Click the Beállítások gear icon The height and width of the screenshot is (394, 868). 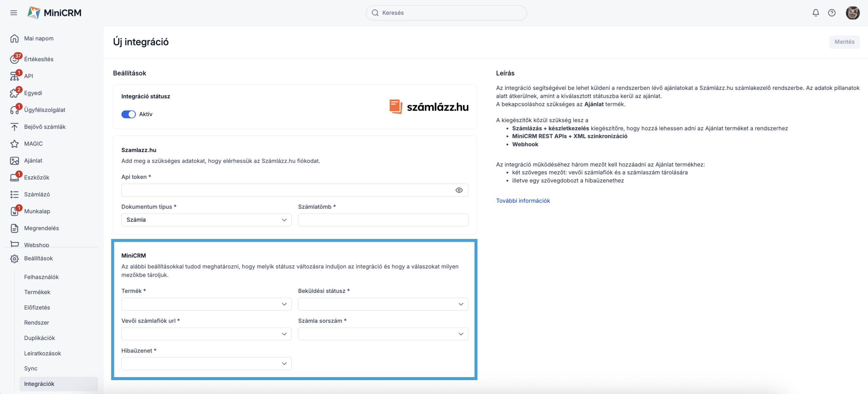point(14,258)
